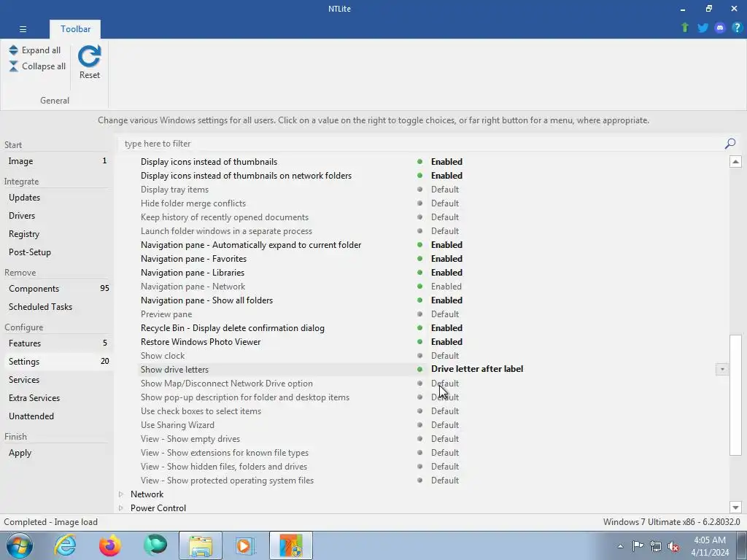This screenshot has width=747, height=560.
Task: Show hidden tray icons arrow
Action: [620, 546]
